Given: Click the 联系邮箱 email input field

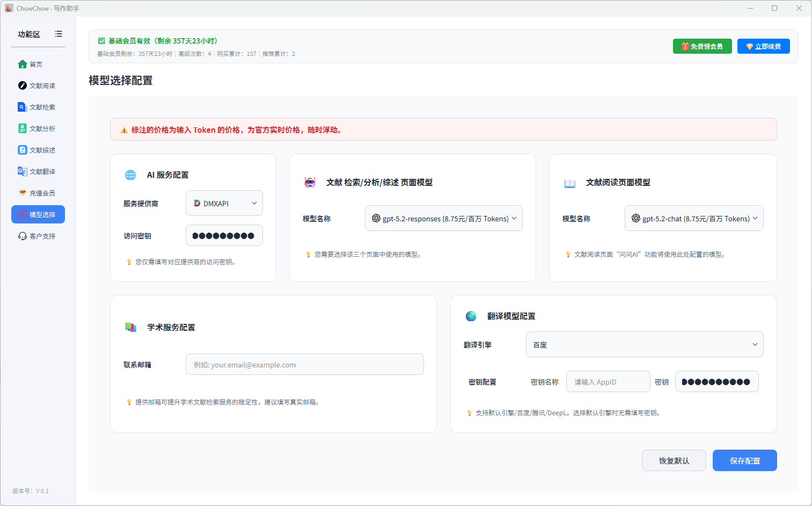Looking at the screenshot, I should click(304, 365).
